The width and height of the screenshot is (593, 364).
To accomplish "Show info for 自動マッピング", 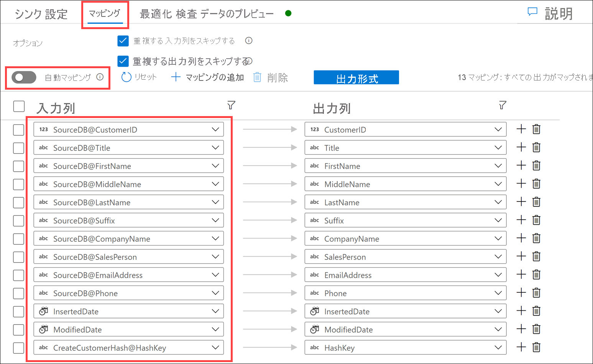I will coord(100,77).
